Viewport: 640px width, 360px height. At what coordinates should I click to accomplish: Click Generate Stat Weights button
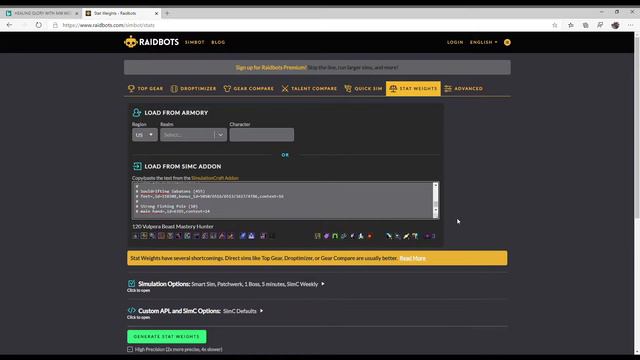pyautogui.click(x=167, y=337)
